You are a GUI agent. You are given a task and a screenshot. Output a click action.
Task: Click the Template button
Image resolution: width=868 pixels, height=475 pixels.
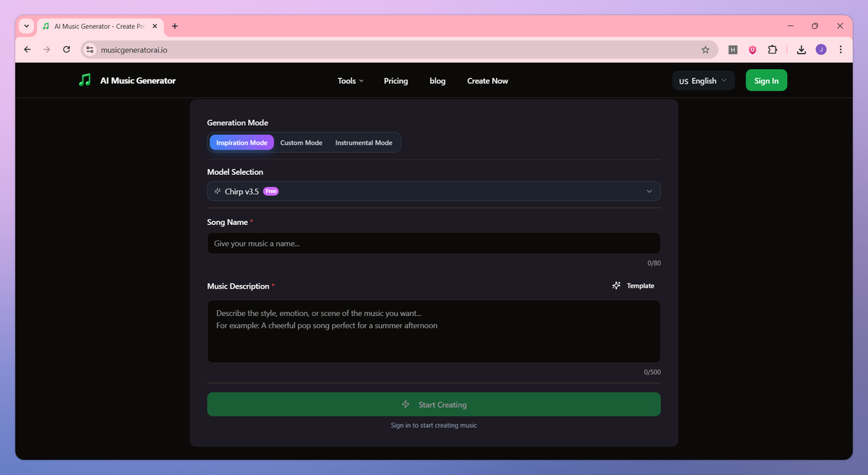coord(633,286)
